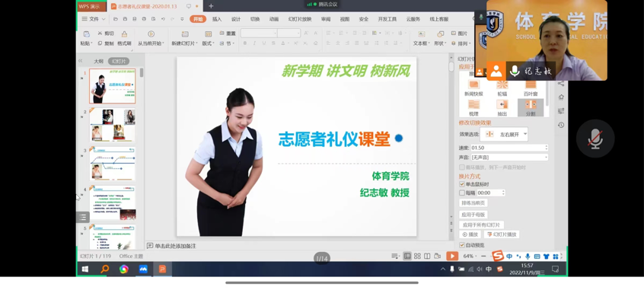Click the Paste (粘贴) icon
The width and height of the screenshot is (644, 290).
86,34
